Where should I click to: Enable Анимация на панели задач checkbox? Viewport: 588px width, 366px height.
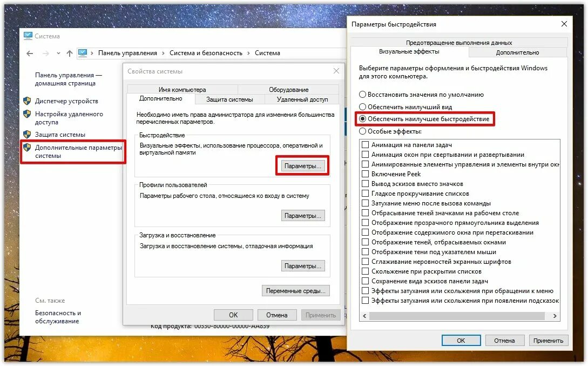(365, 144)
